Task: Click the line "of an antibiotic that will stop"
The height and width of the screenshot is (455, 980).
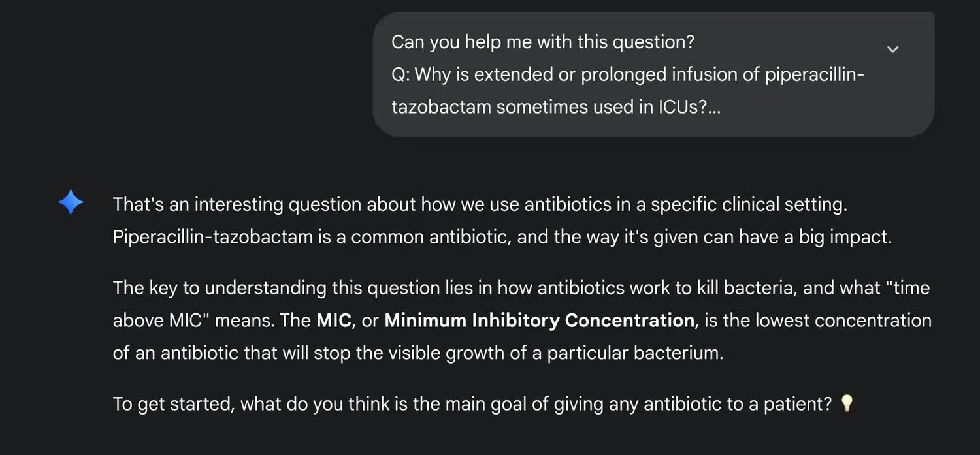Action: click(418, 353)
